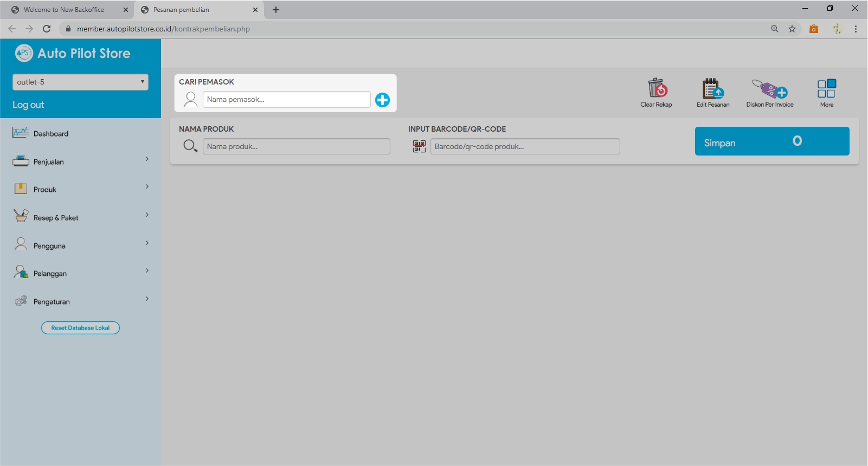The image size is (868, 466).
Task: Click the Barcode/qr-code produk input field
Action: coord(524,146)
